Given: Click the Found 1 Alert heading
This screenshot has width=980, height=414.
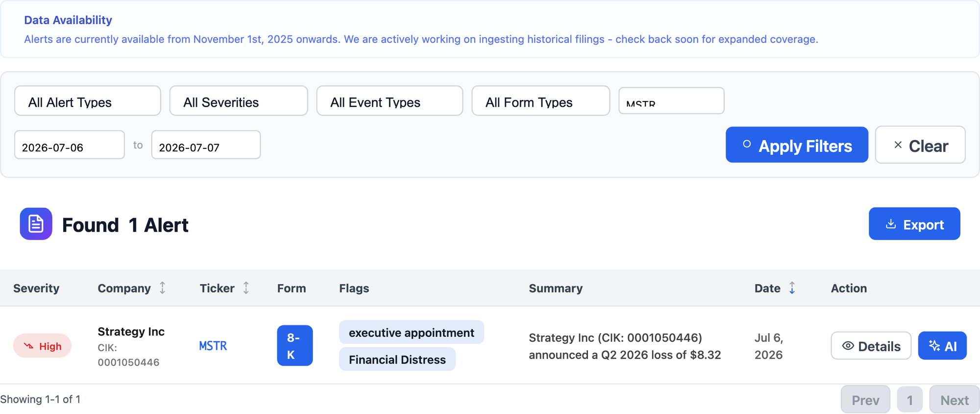Looking at the screenshot, I should [x=125, y=225].
